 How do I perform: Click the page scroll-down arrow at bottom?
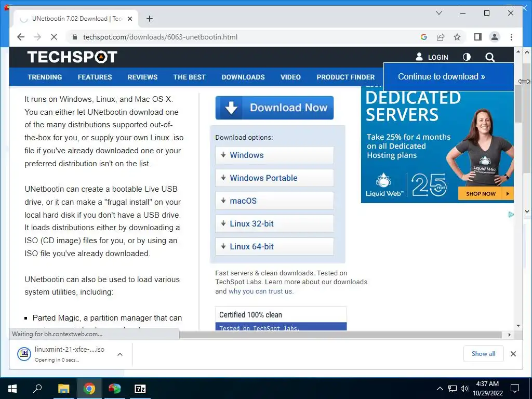[518, 326]
